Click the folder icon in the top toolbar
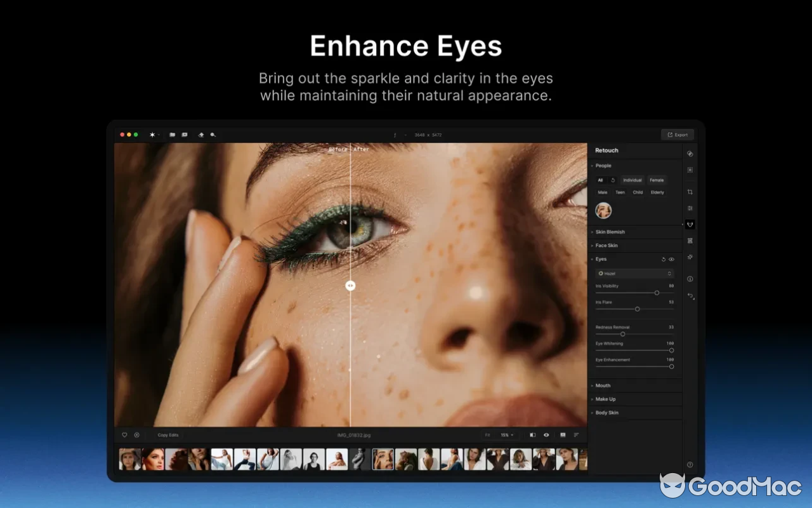The width and height of the screenshot is (812, 508). [171, 135]
